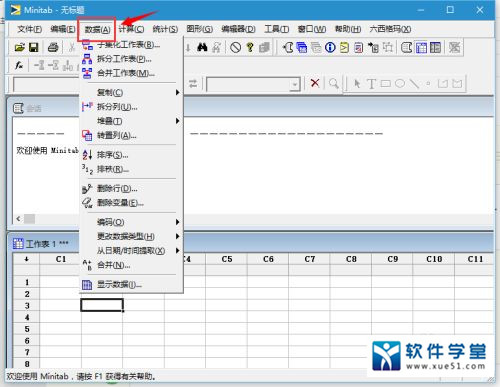Click the Show Worksheets Folder icon
500x387 pixels.
[x=302, y=48]
